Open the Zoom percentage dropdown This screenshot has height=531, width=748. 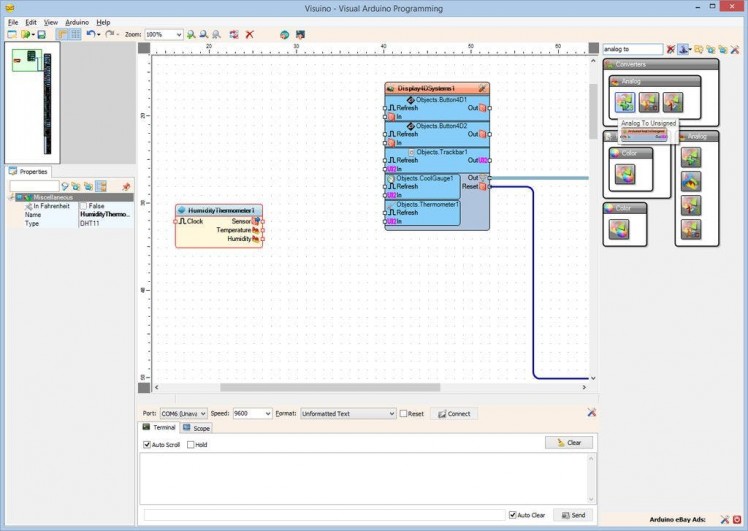[178, 34]
